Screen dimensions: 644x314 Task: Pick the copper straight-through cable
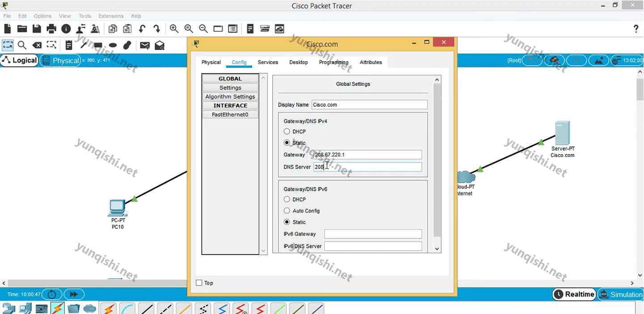click(146, 308)
